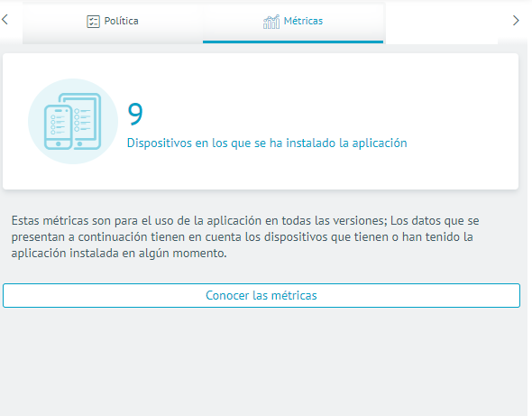Open the Dispositivos en los que se ha instalado link

point(267,143)
